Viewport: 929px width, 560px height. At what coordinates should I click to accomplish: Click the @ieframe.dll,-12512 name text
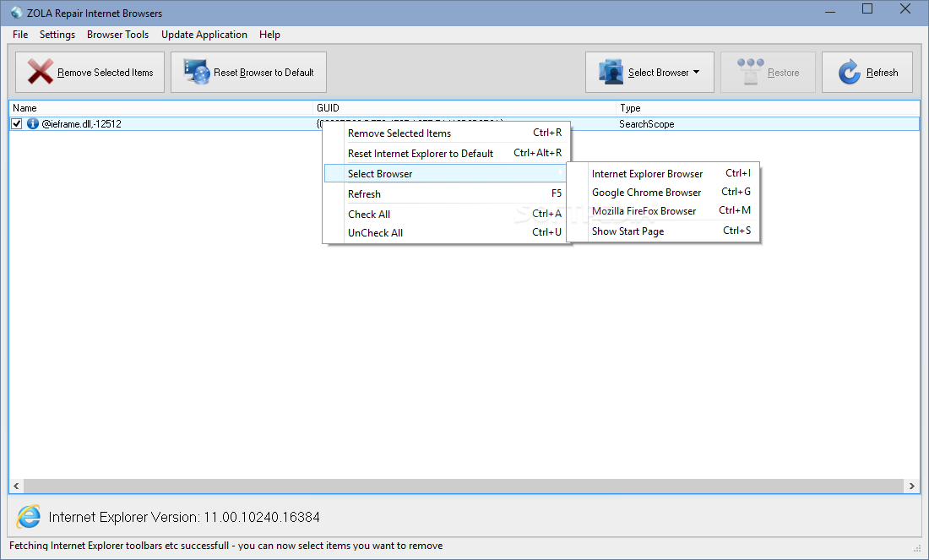click(81, 124)
